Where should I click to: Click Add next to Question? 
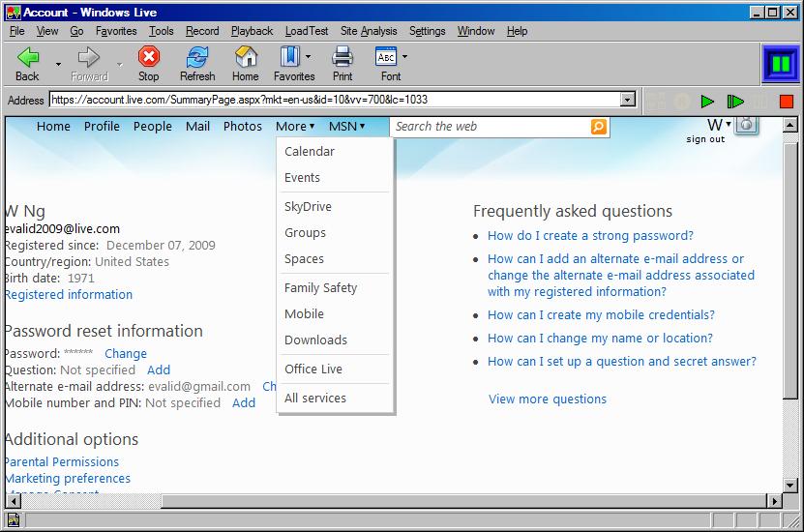coord(159,370)
